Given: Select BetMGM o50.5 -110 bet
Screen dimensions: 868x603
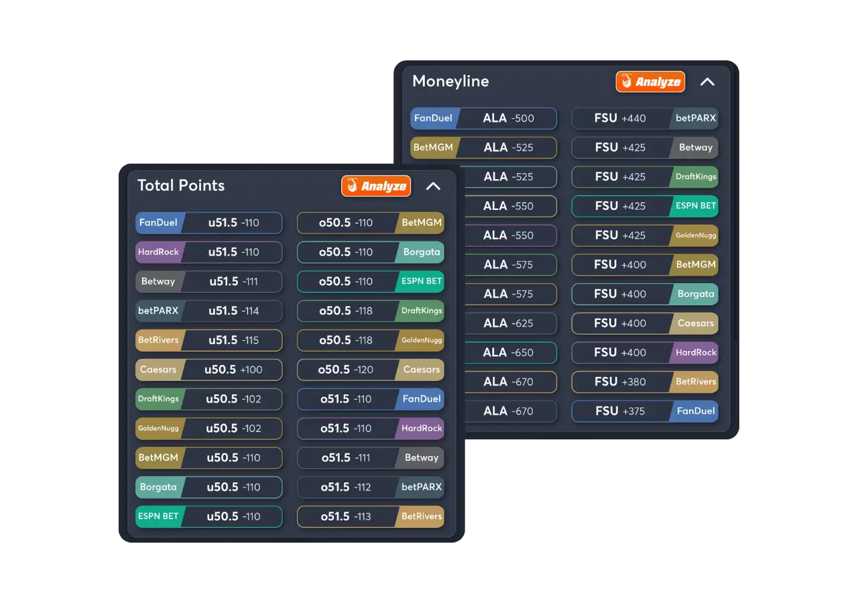Looking at the screenshot, I should [371, 223].
